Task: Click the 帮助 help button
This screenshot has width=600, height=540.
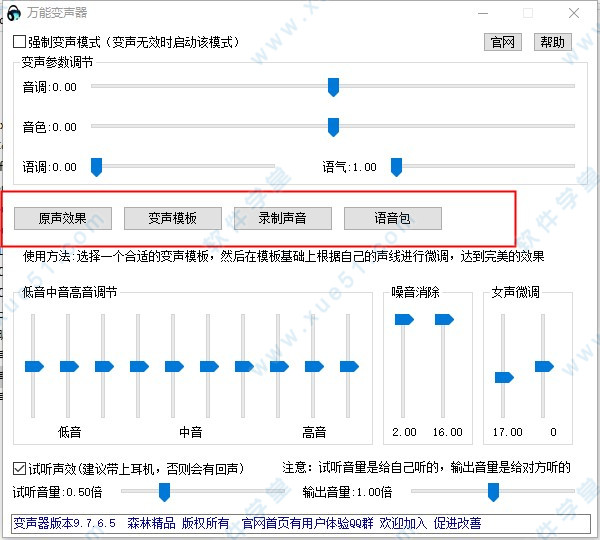Action: [x=553, y=42]
